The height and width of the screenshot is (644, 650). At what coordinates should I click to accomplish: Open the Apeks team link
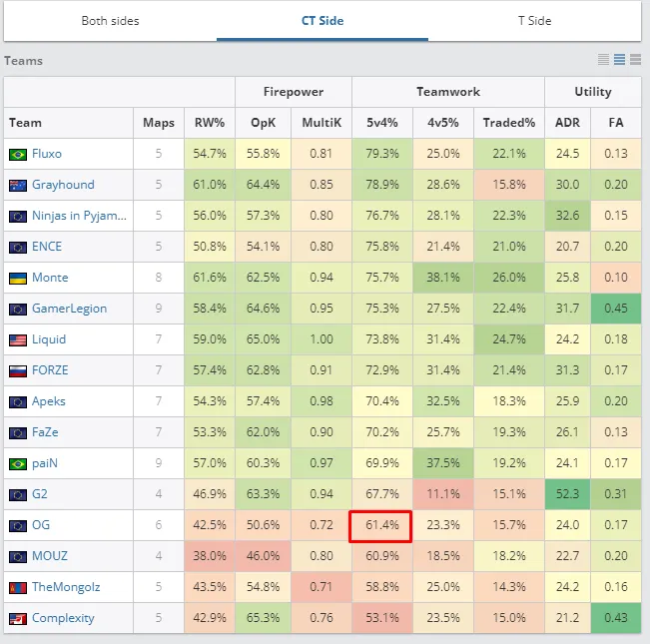(49, 401)
